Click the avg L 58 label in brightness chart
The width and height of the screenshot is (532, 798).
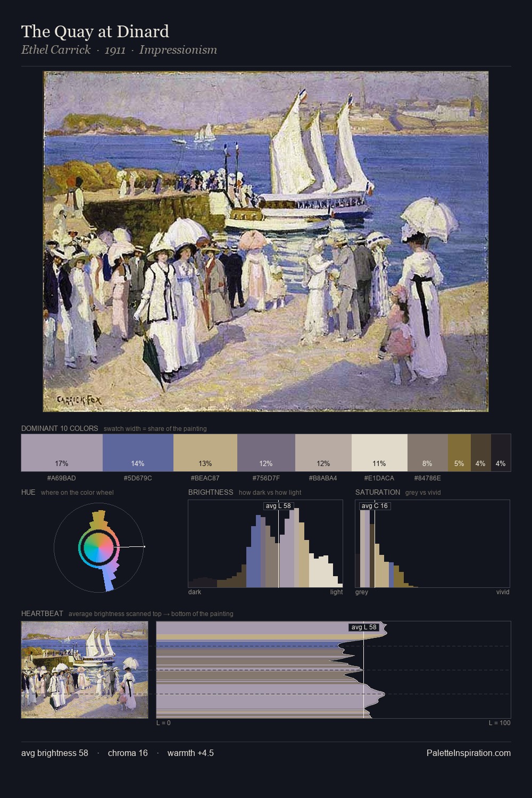(278, 505)
